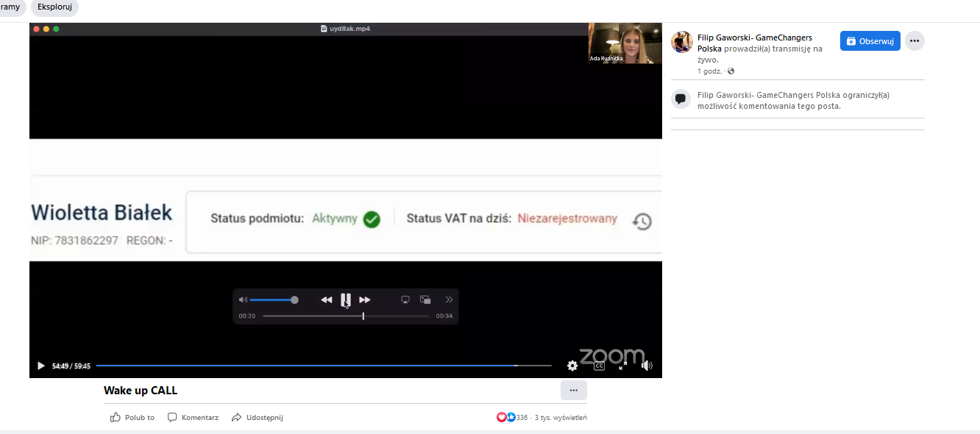Viewport: 980px width, 434px height.
Task: Click the Komentarz comment button
Action: click(193, 417)
